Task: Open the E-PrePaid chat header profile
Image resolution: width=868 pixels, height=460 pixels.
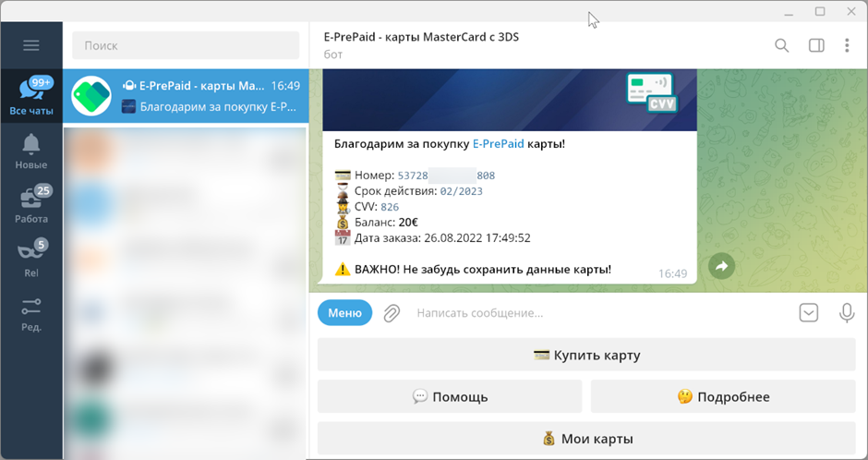Action: pyautogui.click(x=421, y=45)
